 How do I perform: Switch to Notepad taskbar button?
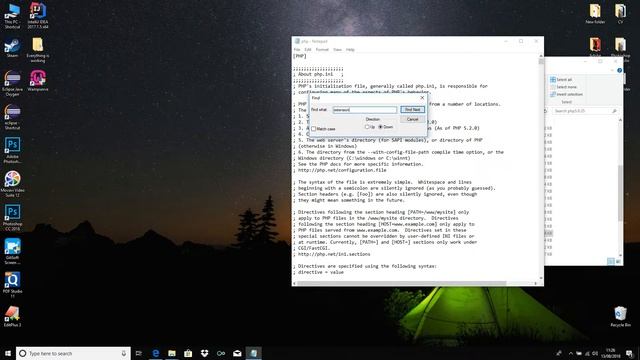tap(253, 353)
